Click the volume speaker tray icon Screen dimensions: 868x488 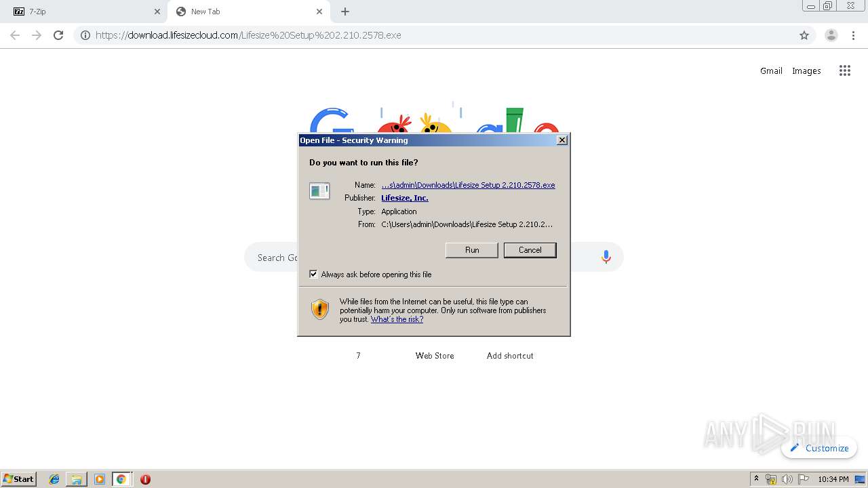pyautogui.click(x=787, y=479)
